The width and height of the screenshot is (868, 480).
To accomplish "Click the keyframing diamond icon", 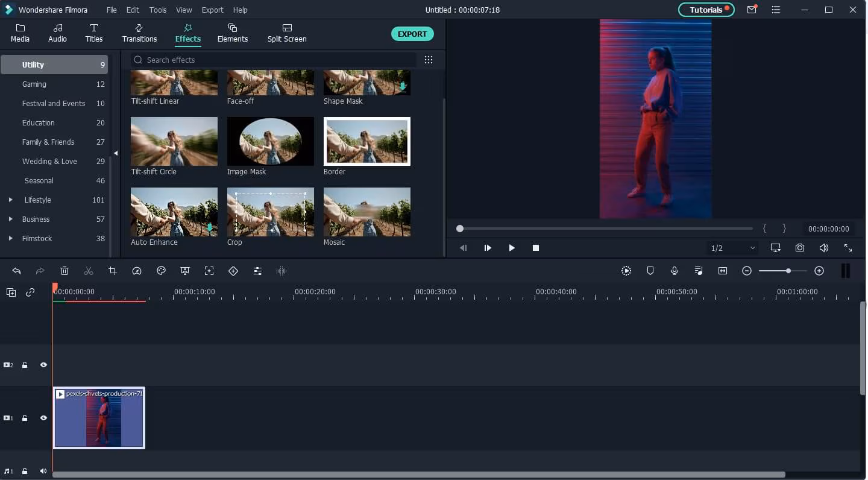I will (x=233, y=271).
